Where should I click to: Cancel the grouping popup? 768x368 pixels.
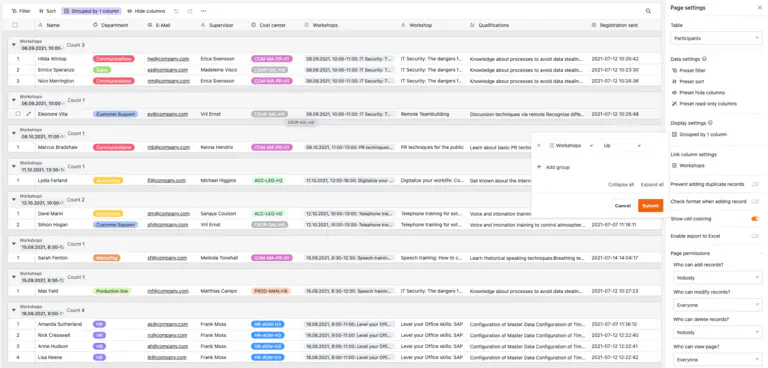point(623,206)
